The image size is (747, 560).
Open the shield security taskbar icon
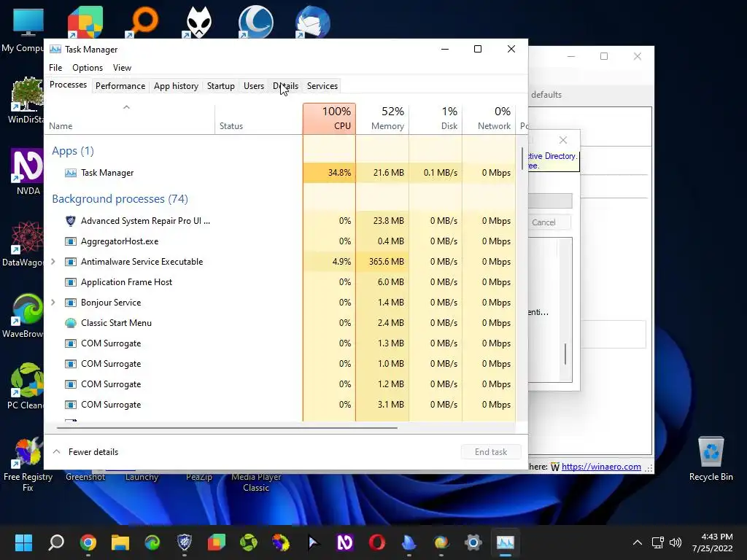[185, 542]
